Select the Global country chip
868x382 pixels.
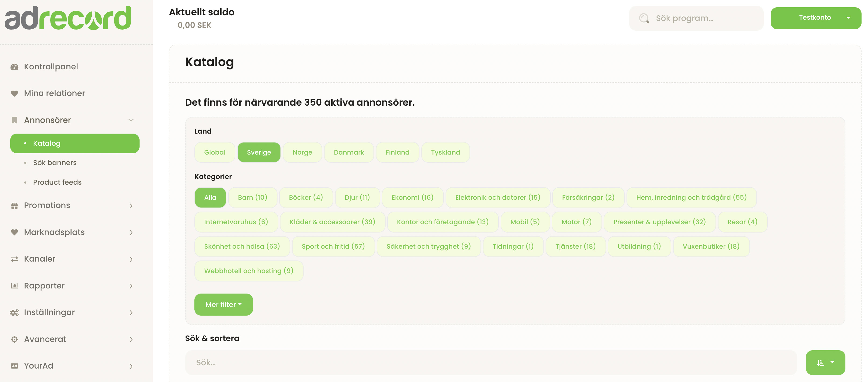[214, 152]
